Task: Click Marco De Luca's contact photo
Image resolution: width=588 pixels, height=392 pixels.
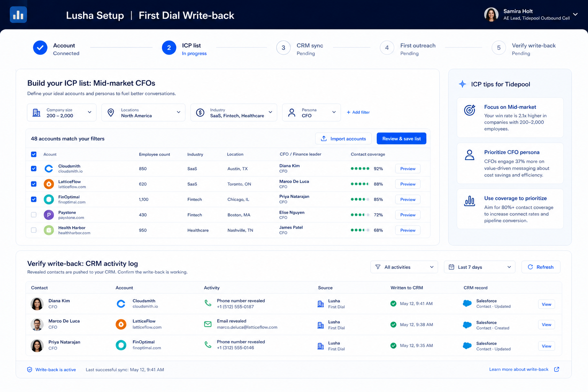Action: click(x=37, y=325)
